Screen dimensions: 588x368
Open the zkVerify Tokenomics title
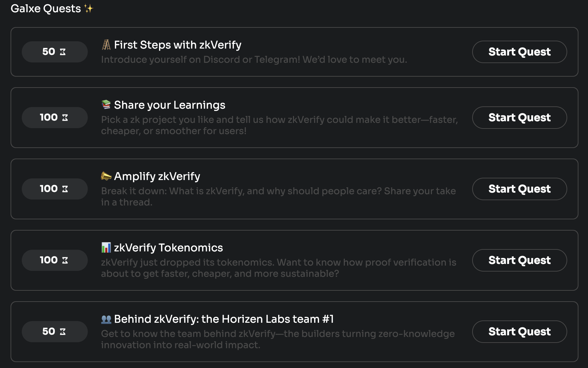(x=168, y=248)
